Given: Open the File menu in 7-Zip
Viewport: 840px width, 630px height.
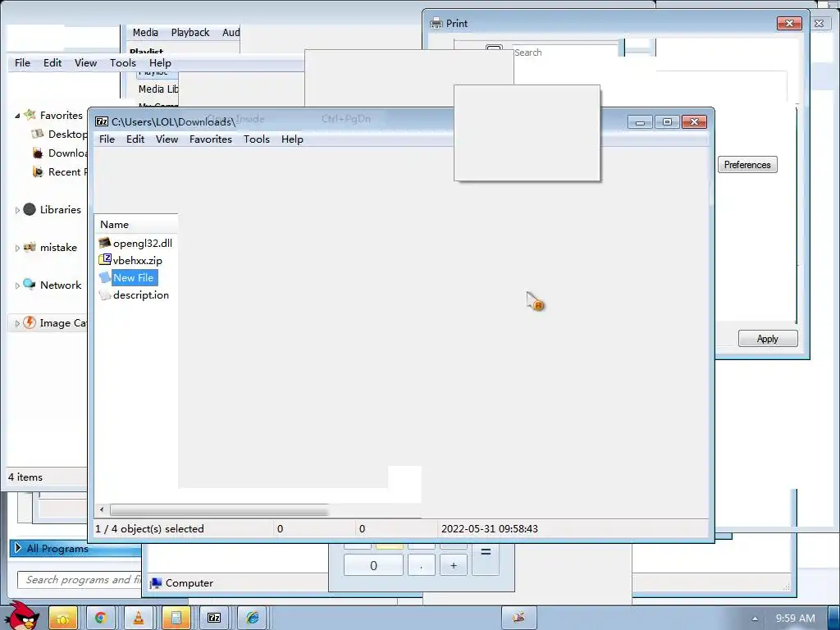Looking at the screenshot, I should coord(107,139).
